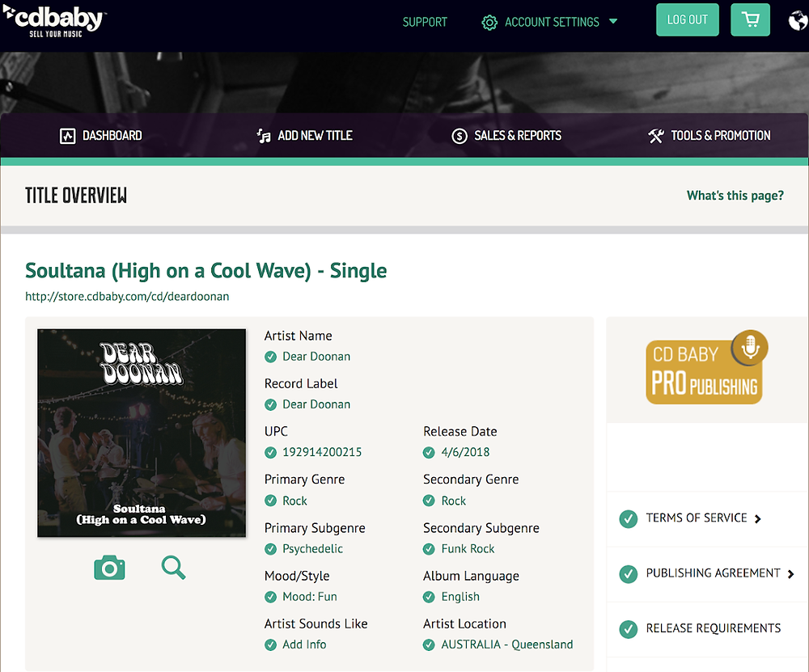Edit the UPC 192914200215 value

coord(322,452)
